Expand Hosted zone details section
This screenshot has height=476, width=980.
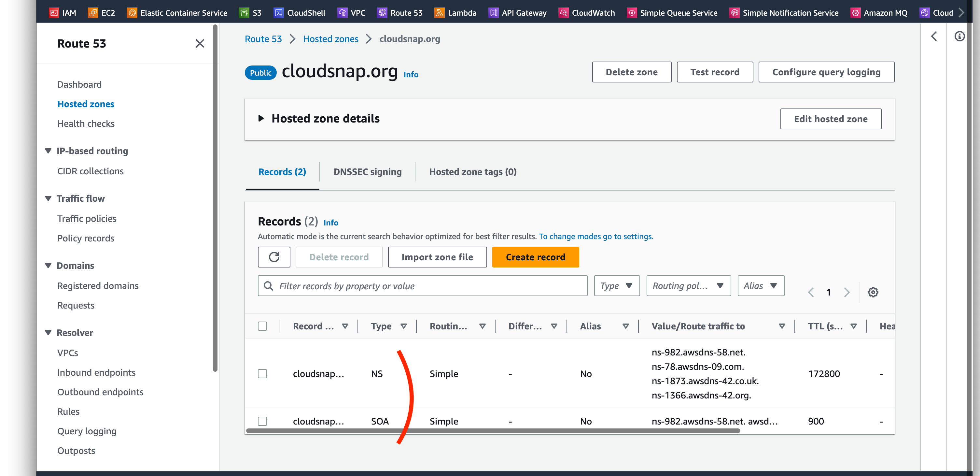261,118
